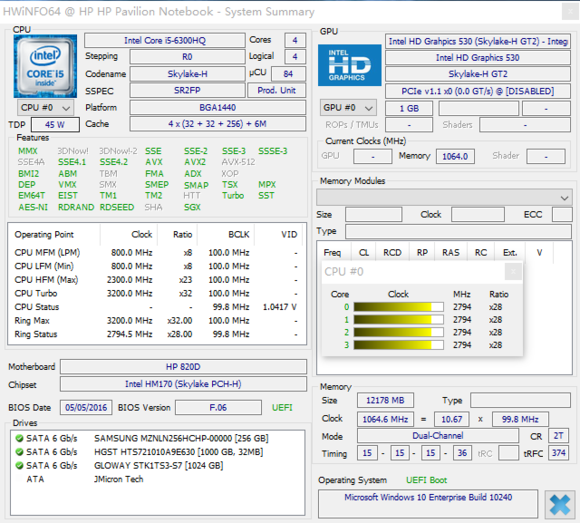Close the System Summary window
Image resolution: width=580 pixels, height=523 pixels.
[570, 12]
